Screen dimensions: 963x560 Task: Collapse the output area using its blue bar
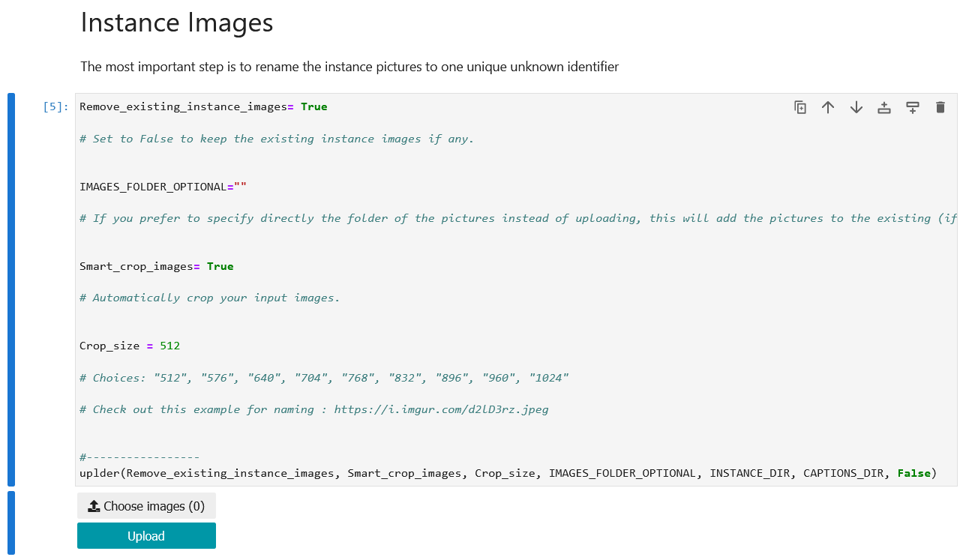pos(11,523)
